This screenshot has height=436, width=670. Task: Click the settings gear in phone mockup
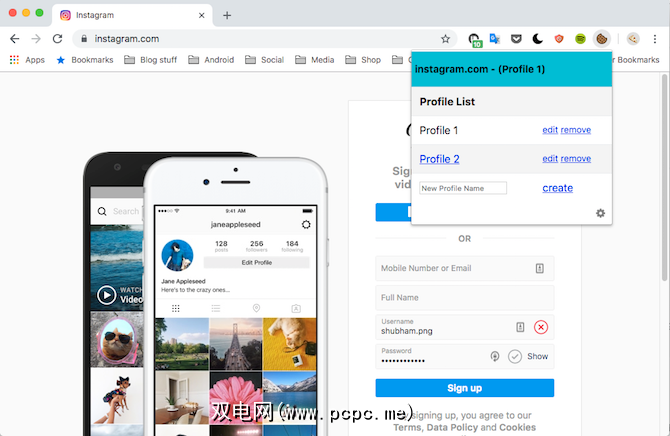[x=306, y=224]
